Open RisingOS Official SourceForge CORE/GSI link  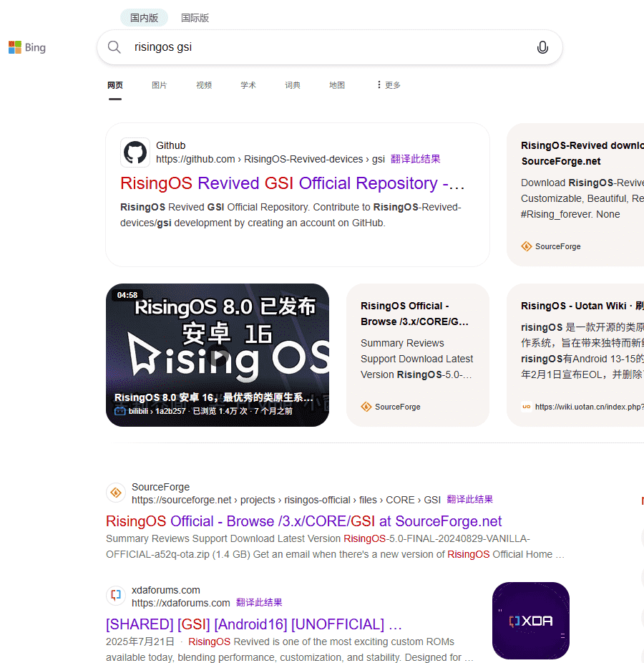click(303, 521)
